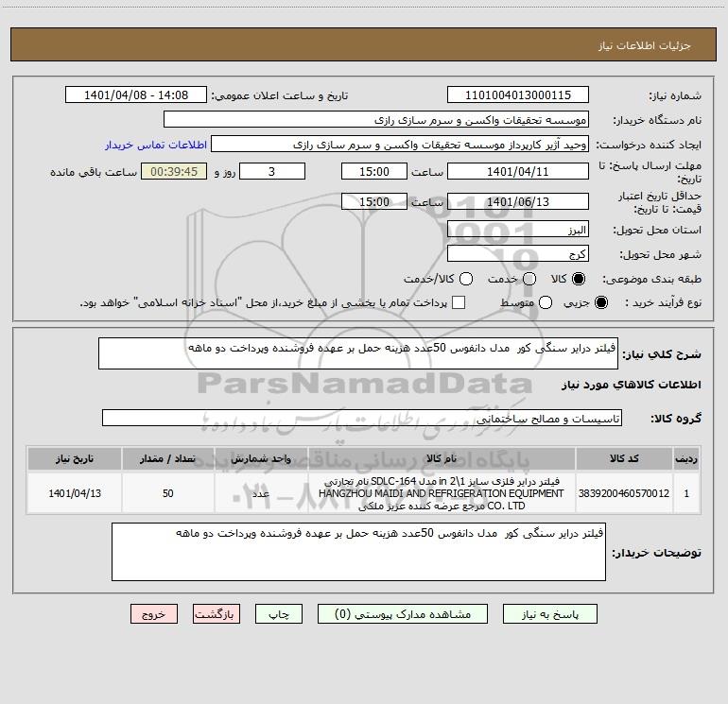Click the نام کالا column header

(x=442, y=459)
